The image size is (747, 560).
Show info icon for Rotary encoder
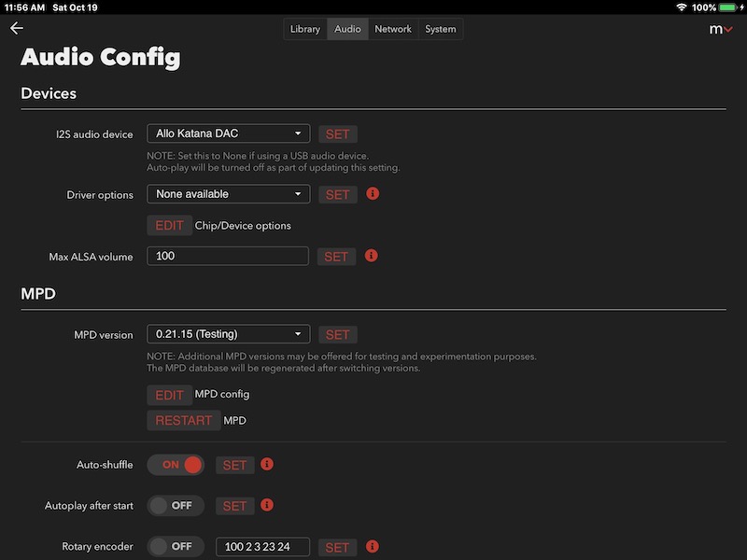coord(372,546)
